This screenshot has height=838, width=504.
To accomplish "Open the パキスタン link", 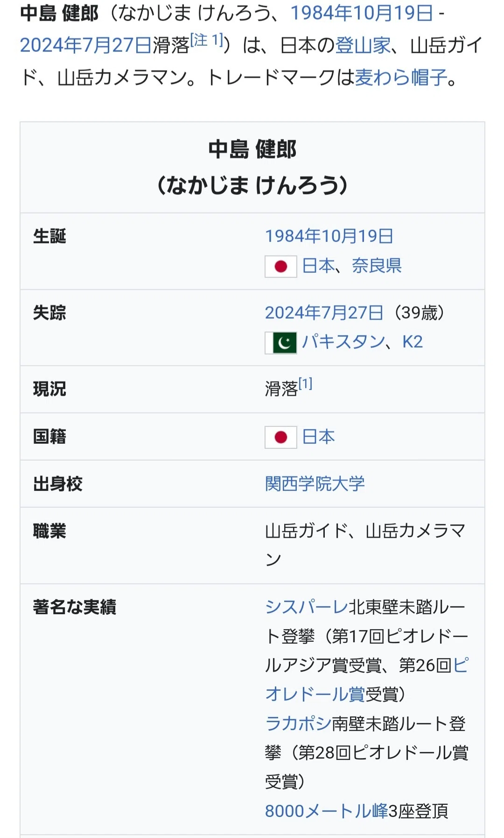I will click(x=343, y=342).
